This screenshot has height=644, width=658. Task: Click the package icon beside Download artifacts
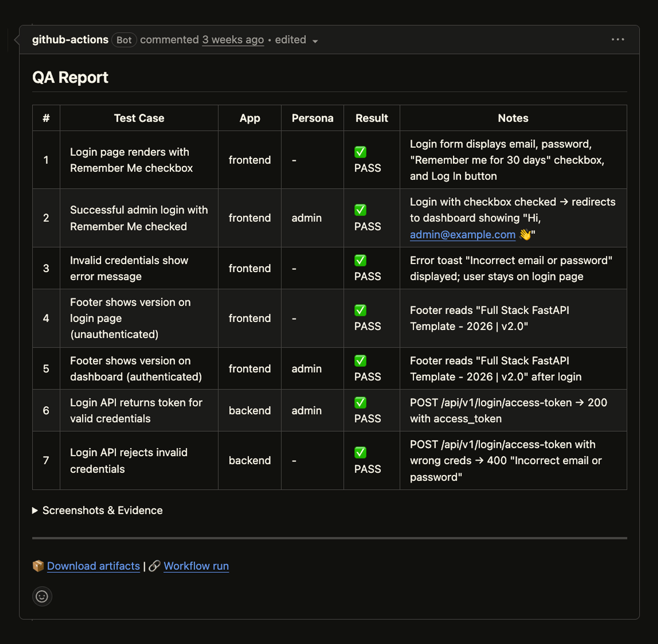click(x=38, y=566)
